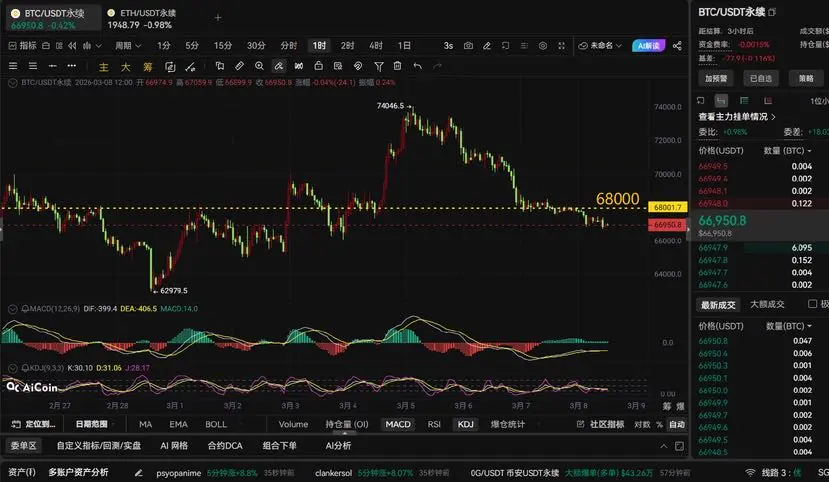This screenshot has height=482, width=829.
Task: Open the filter funnel tool
Action: point(379,66)
